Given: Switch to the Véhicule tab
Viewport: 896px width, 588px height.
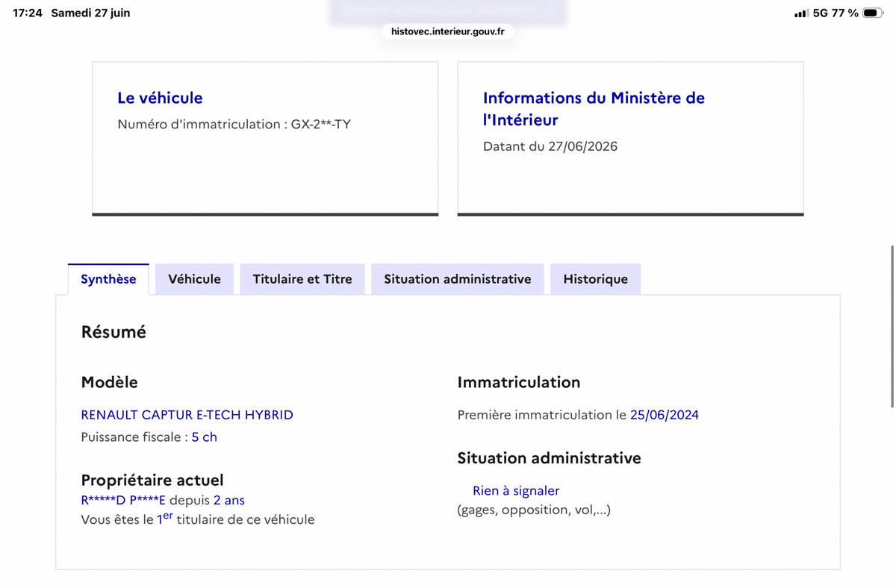Looking at the screenshot, I should pyautogui.click(x=194, y=279).
